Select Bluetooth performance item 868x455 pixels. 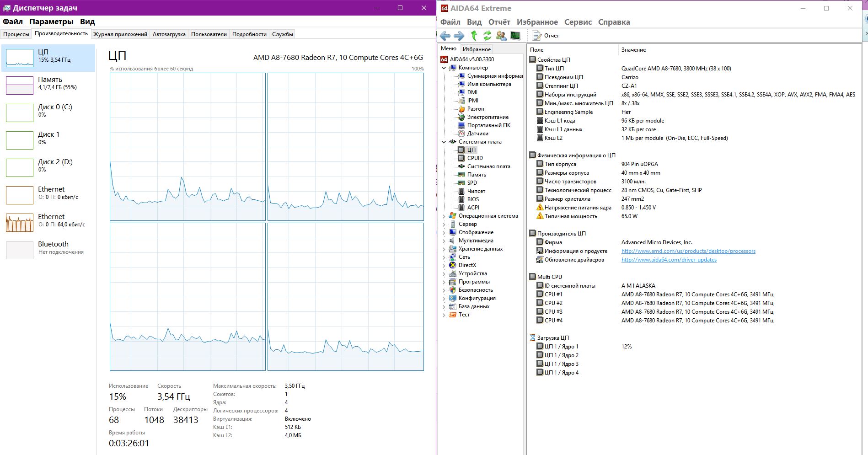pyautogui.click(x=48, y=250)
